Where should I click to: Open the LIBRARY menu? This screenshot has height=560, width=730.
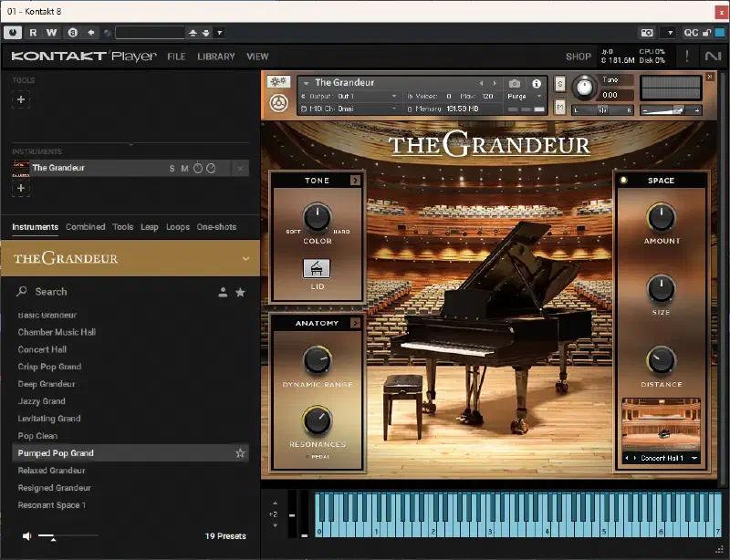pos(216,57)
